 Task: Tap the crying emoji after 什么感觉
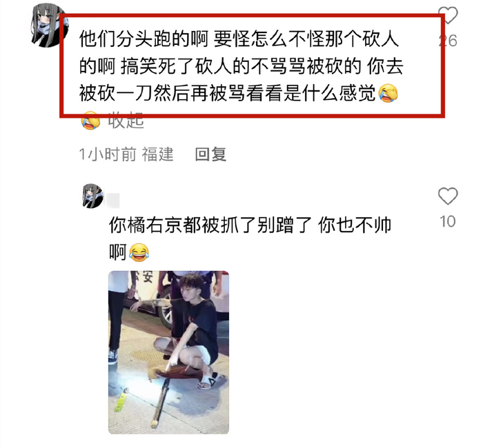(x=388, y=92)
